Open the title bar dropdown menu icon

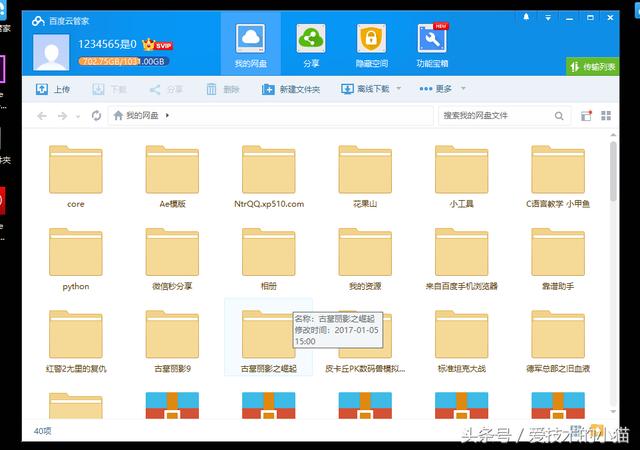[548, 18]
